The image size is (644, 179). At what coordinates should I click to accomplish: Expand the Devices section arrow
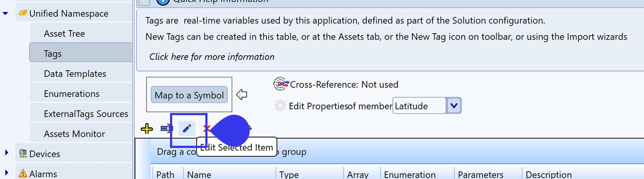[x=6, y=153]
